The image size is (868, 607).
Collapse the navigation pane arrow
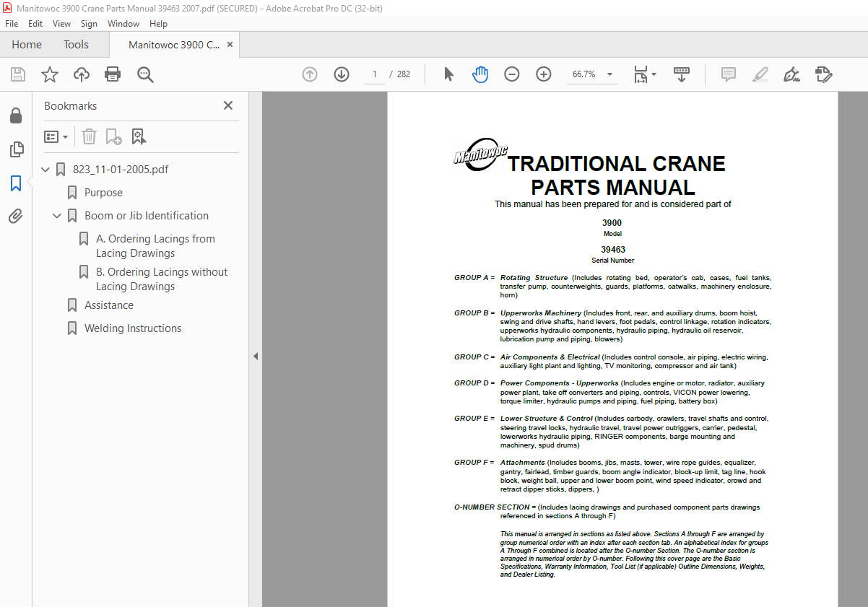pyautogui.click(x=255, y=356)
